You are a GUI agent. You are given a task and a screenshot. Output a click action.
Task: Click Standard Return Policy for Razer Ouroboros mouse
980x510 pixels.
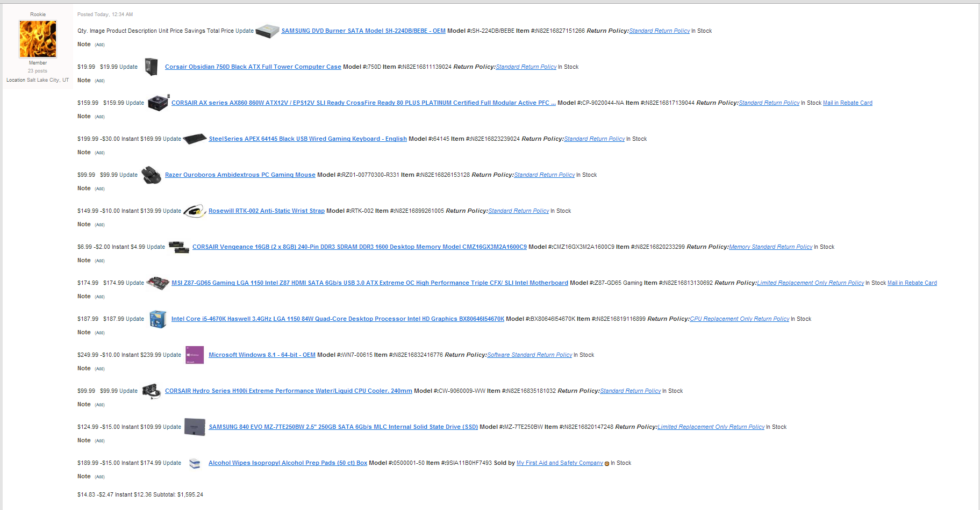tap(545, 175)
